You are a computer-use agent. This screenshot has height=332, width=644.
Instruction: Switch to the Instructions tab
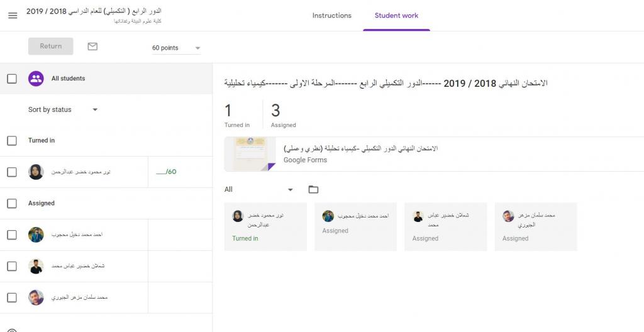click(x=331, y=16)
